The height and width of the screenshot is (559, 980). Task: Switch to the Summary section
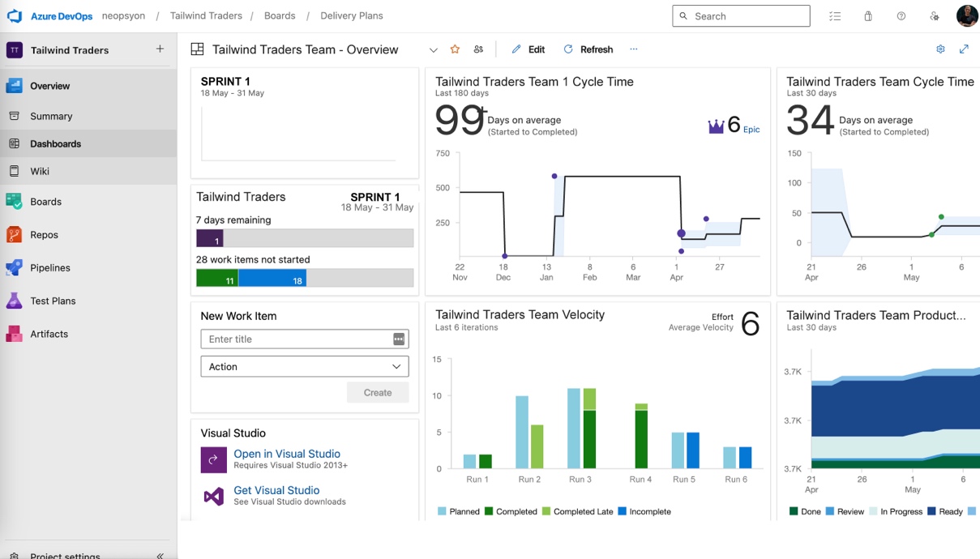[x=51, y=116]
